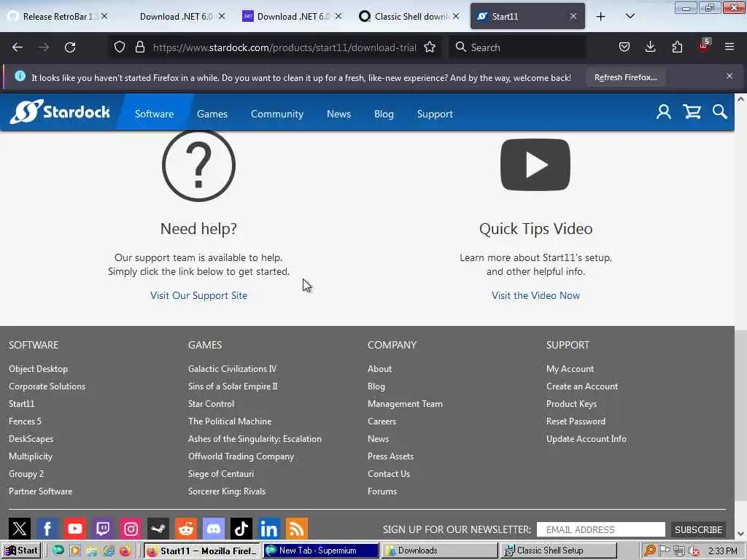
Task: Click the URL address bar
Action: 284,47
